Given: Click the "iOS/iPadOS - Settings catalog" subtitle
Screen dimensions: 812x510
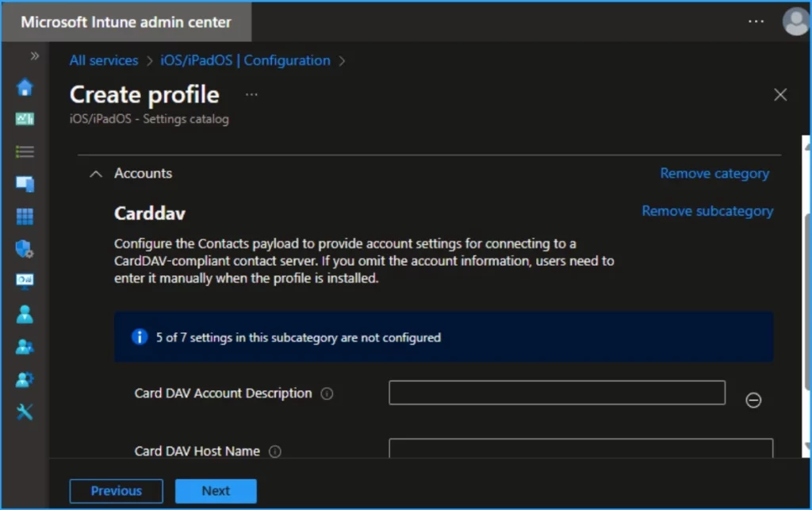Looking at the screenshot, I should (x=149, y=119).
